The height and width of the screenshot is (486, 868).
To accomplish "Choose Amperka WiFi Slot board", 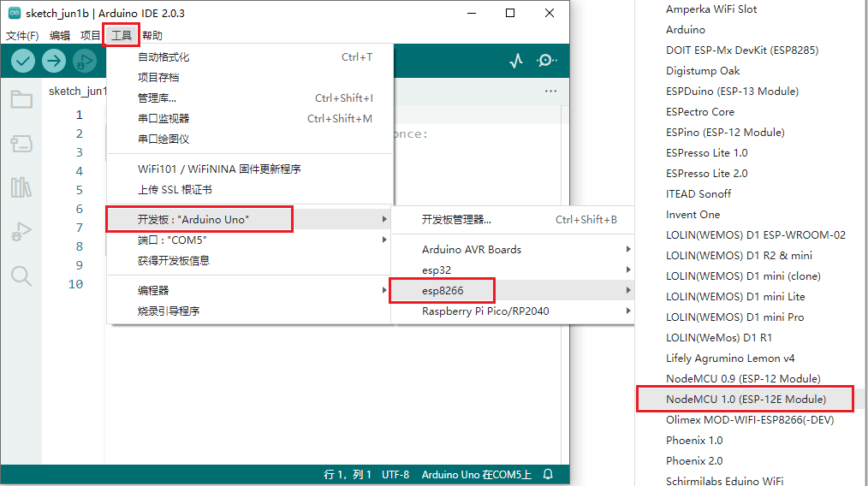I will (x=710, y=9).
